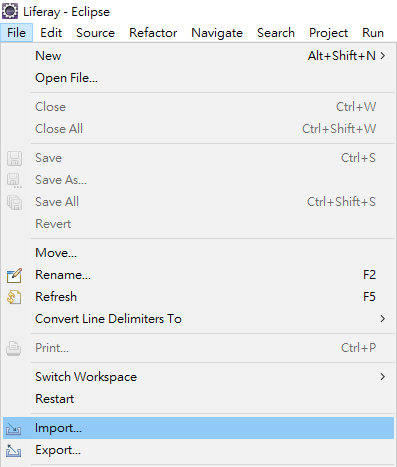The image size is (397, 467).
Task: Click the Import icon in menu
Action: pos(14,428)
